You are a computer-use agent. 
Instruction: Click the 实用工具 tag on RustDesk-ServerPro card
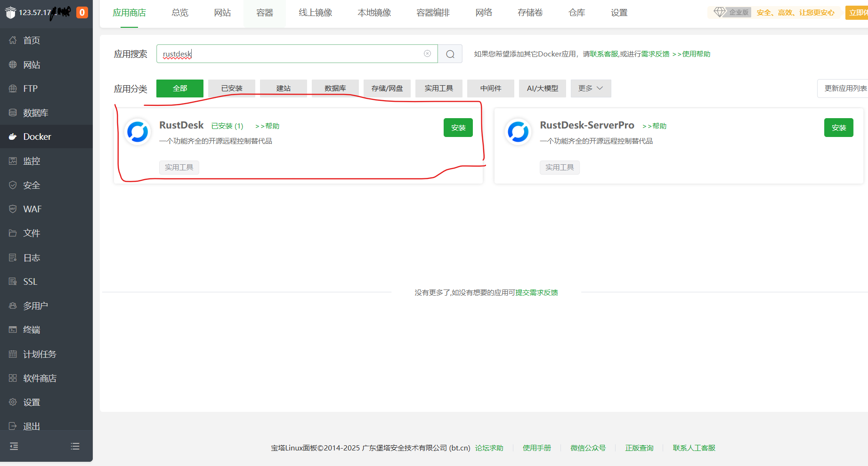(560, 168)
